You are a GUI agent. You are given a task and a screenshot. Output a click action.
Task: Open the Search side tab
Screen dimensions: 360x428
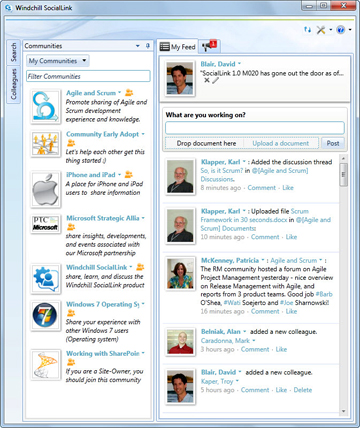pyautogui.click(x=13, y=52)
